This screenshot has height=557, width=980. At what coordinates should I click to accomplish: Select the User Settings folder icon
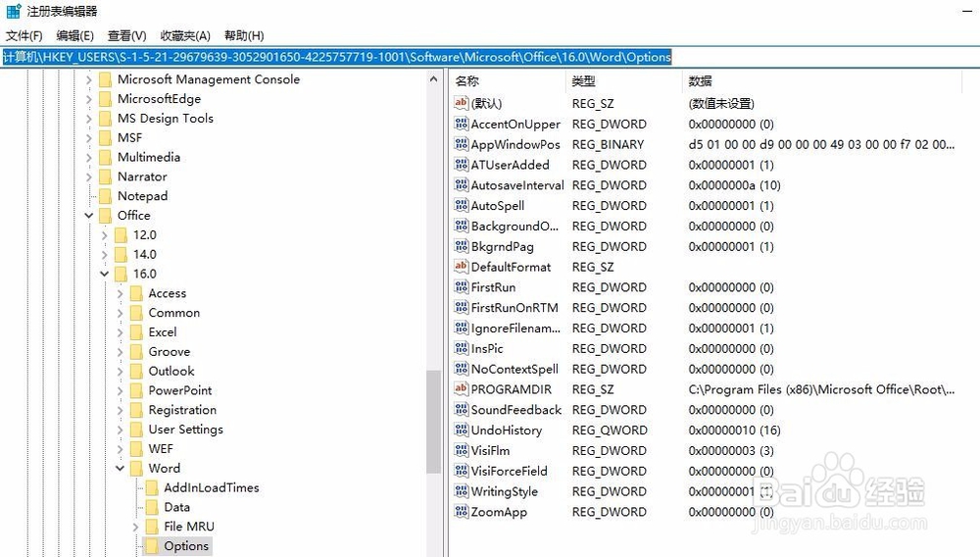tap(136, 430)
